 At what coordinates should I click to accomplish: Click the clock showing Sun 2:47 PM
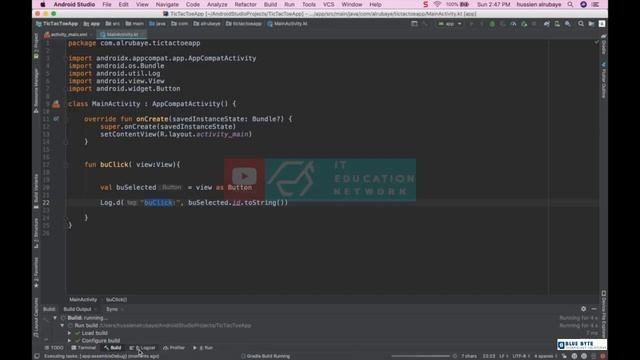tap(493, 4)
